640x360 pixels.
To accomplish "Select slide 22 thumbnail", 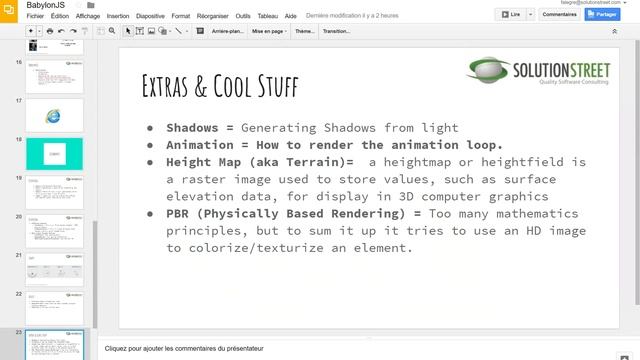I will [55, 309].
